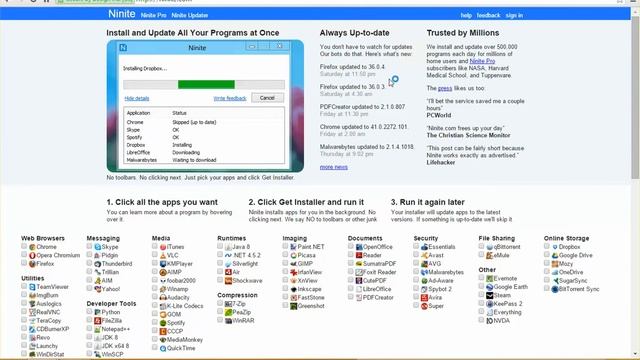Click the Opera Chromium icon
The width and height of the screenshot is (640, 360).
click(32, 256)
